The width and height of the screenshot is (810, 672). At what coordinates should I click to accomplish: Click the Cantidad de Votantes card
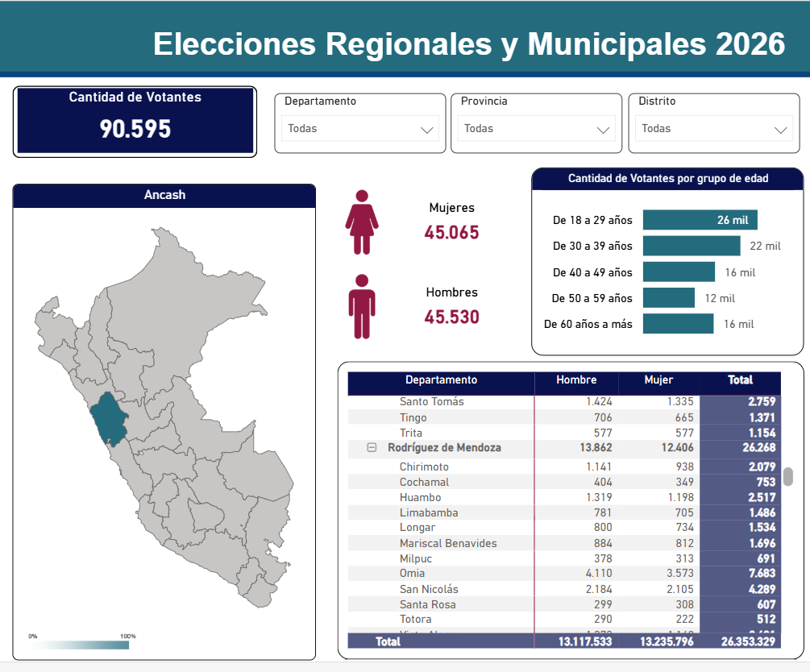[135, 121]
